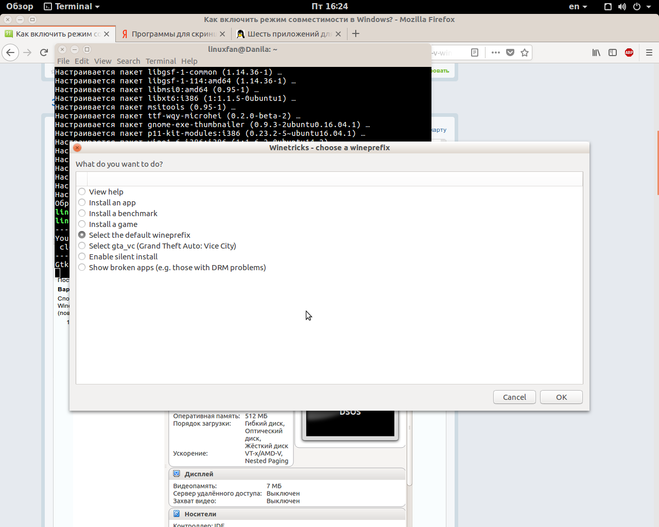Choose Show broken apps option
Image resolution: width=659 pixels, height=527 pixels.
pyautogui.click(x=172, y=268)
